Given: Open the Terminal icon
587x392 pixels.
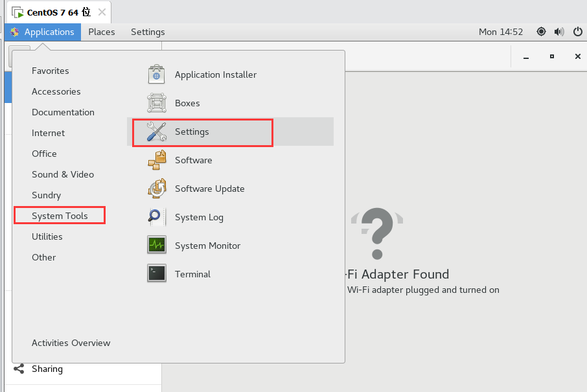Looking at the screenshot, I should click(x=157, y=273).
